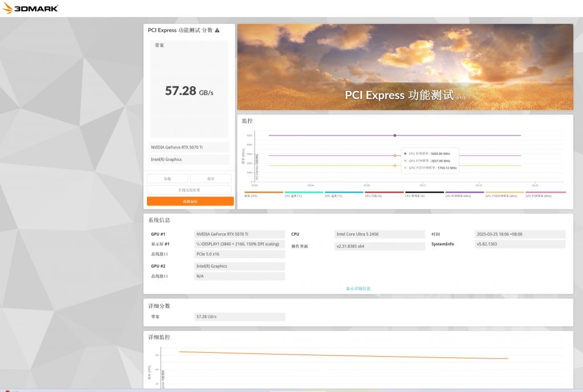Click the 57.28 GB/s bandwidth score
The image size is (583, 392).
pyautogui.click(x=188, y=90)
